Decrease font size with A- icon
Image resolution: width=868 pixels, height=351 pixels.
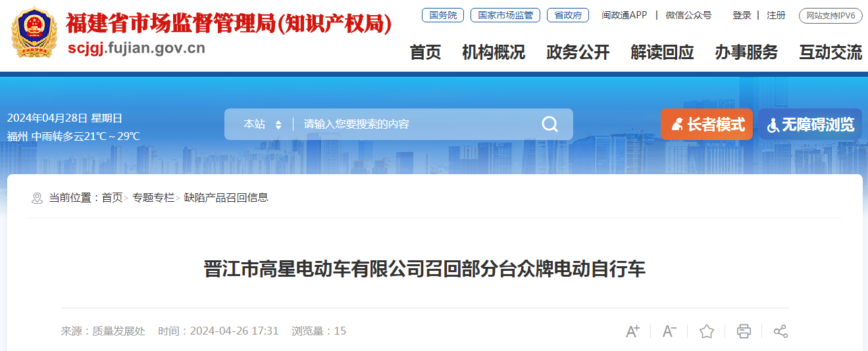pos(669,331)
